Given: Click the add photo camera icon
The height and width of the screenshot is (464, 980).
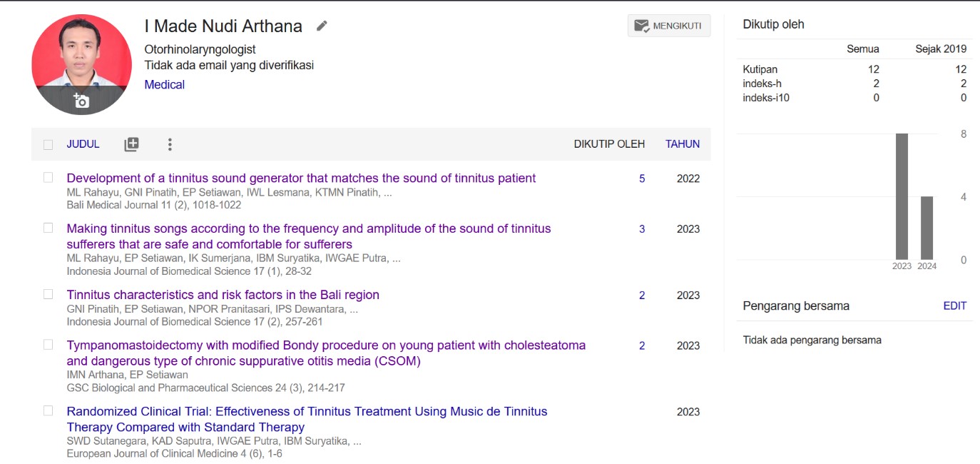Looking at the screenshot, I should pyautogui.click(x=81, y=101).
